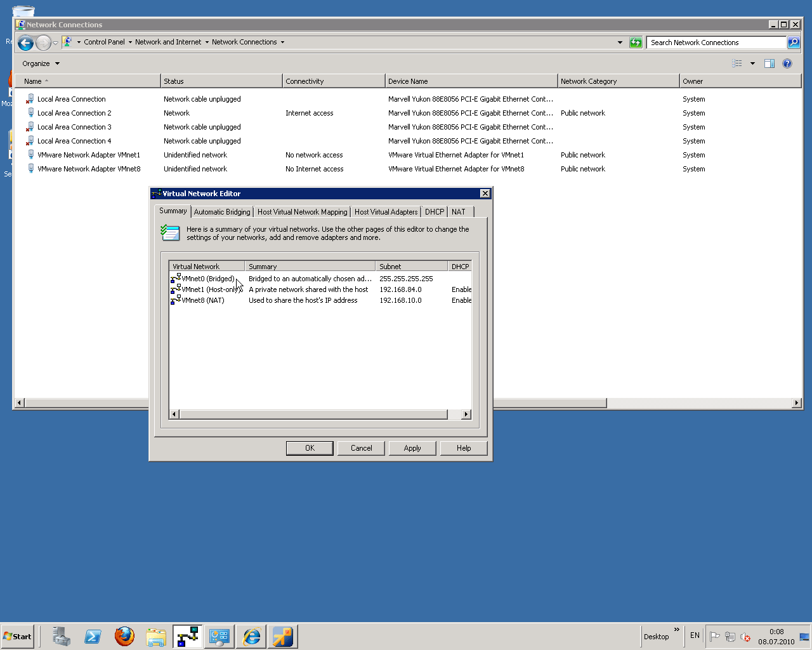Switch to the Host Virtual Network Mapping tab
Viewport: 812px width, 650px height.
[303, 212]
